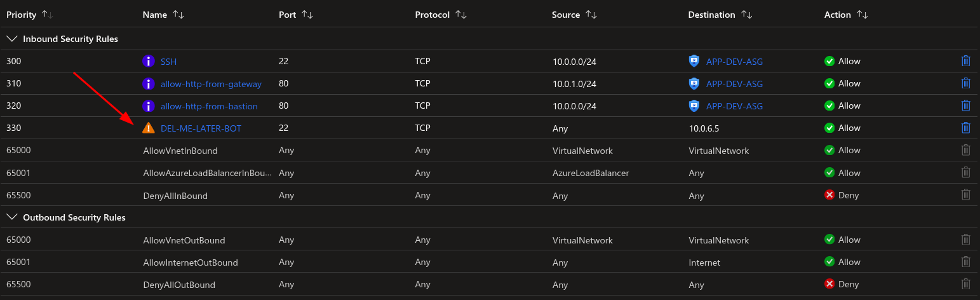Click the info icon beside allow-http-from-gateway
The image size is (980, 300).
point(148,83)
